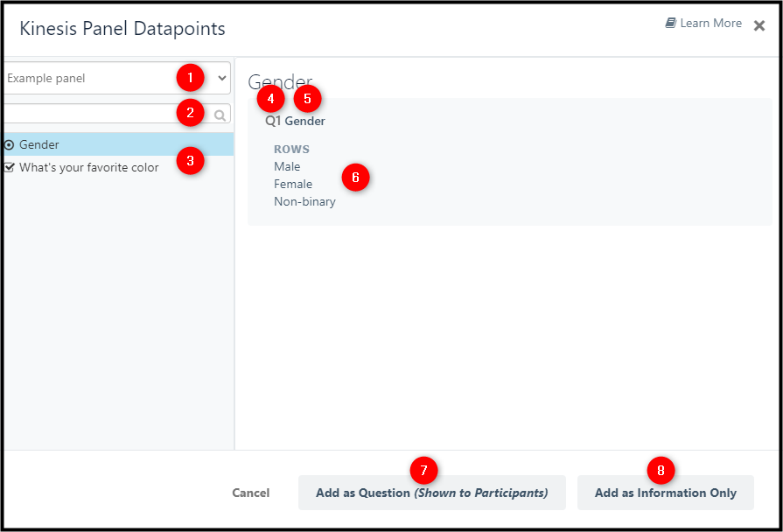Click the X icon to close dialog
This screenshot has height=532, width=783.
tap(759, 24)
